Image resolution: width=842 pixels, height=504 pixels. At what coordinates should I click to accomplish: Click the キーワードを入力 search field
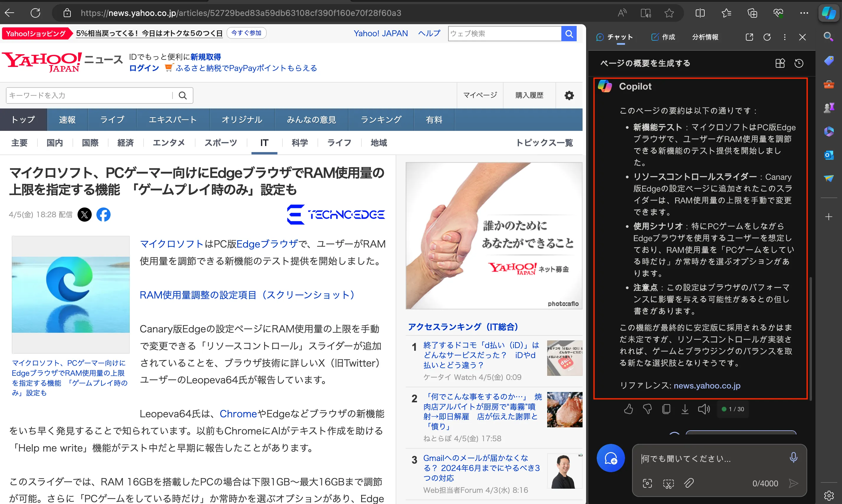coord(89,95)
